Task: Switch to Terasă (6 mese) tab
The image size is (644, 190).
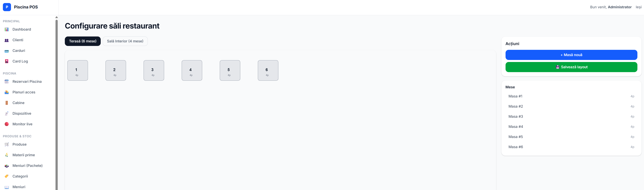Action: [83, 41]
